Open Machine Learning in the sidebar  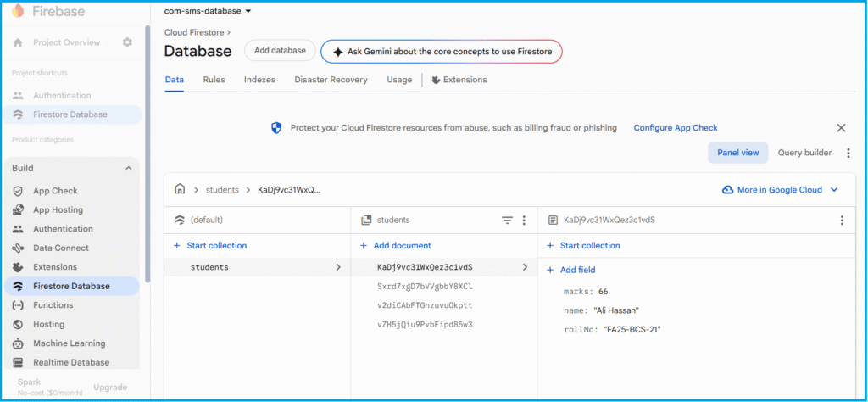click(69, 343)
